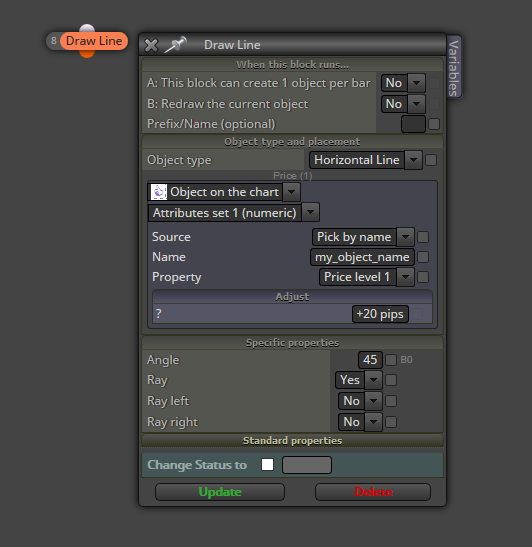The height and width of the screenshot is (547, 532).
Task: Toggle the checkbox beside Ray dropdown
Action: click(x=391, y=380)
